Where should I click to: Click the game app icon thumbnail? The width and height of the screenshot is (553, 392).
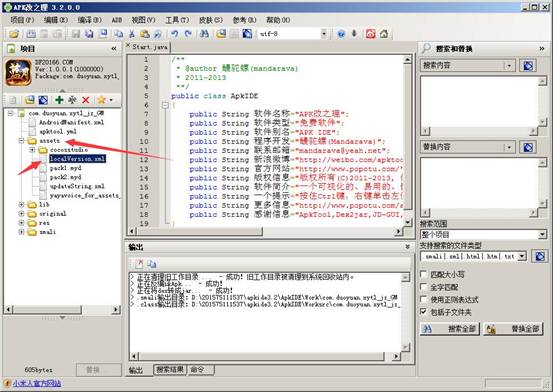18,73
